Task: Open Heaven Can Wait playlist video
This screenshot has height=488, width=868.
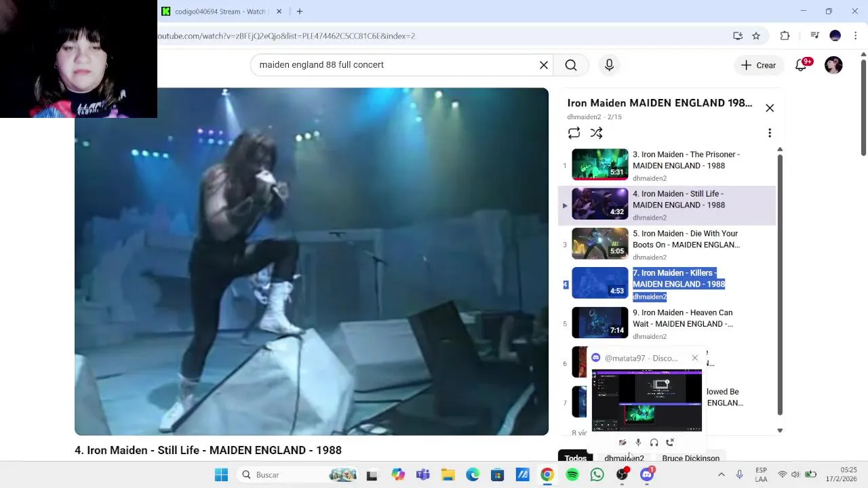Action: coord(683,318)
